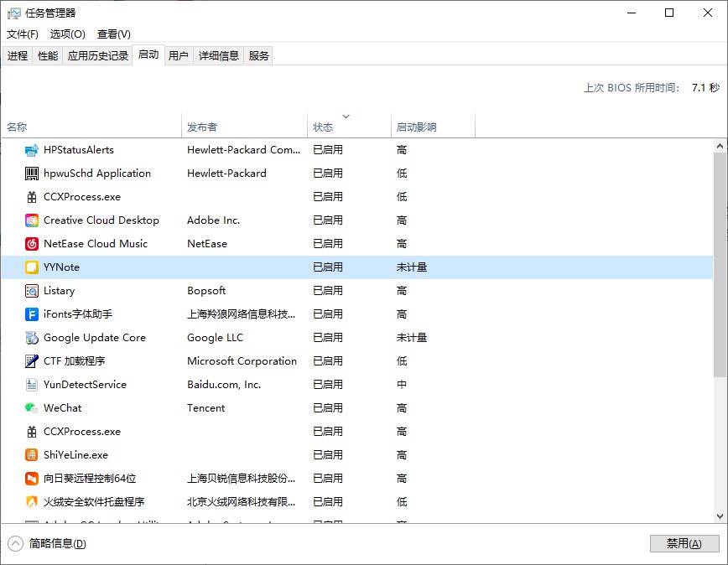Screen dimensions: 728x565
Task: Click the NetEase Cloud Music icon
Action: (x=32, y=244)
